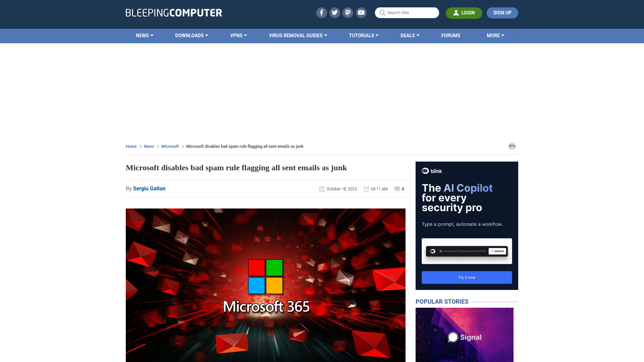The height and width of the screenshot is (362, 644).
Task: Click the LOGIN button
Action: [x=464, y=13]
